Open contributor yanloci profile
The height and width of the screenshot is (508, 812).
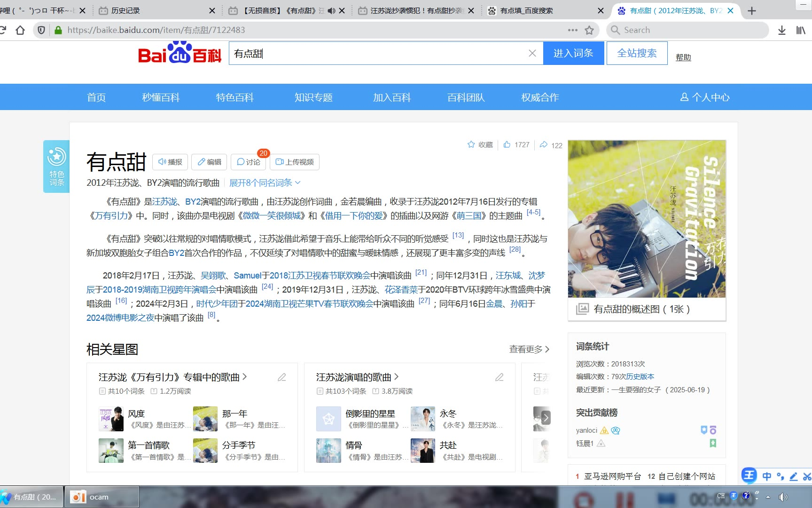[x=586, y=430]
